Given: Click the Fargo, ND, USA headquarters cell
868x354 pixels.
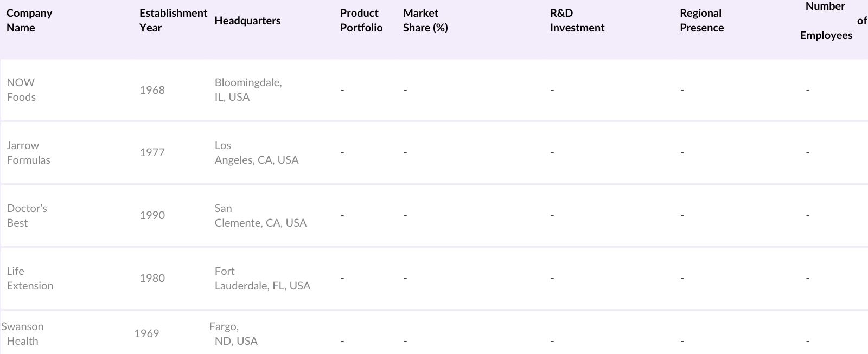Looking at the screenshot, I should pos(233,334).
